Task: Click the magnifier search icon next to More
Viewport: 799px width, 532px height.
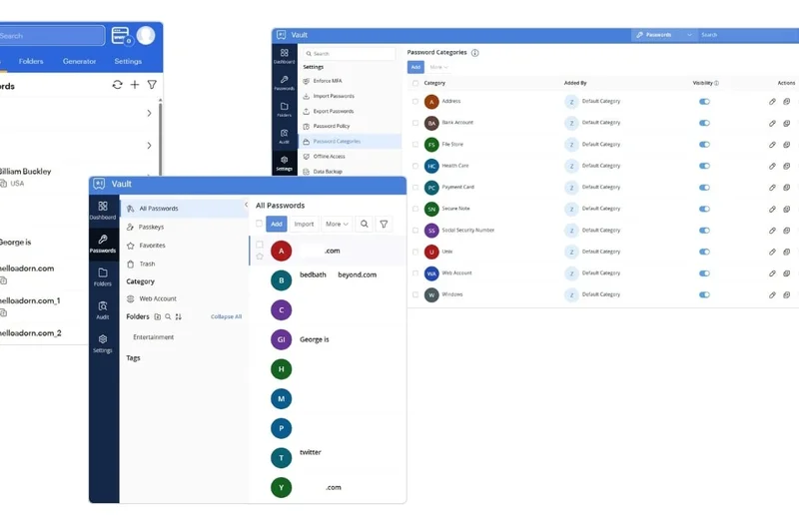Action: point(365,224)
